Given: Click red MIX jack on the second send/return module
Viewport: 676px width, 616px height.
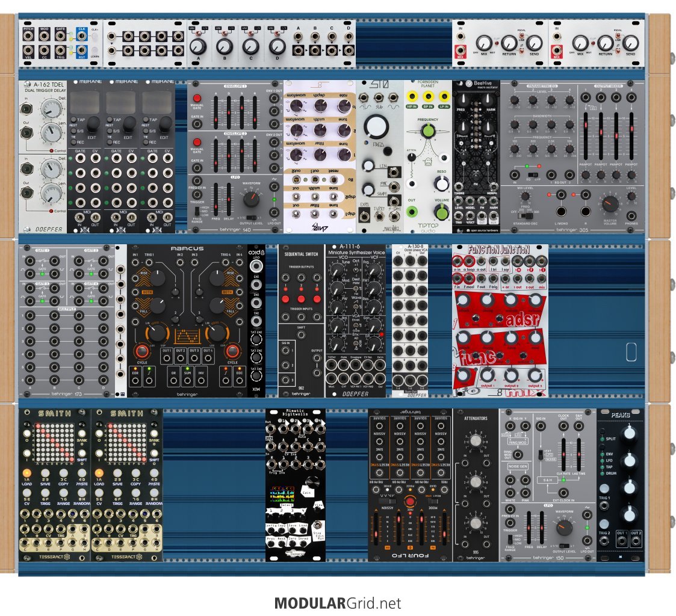Looking at the screenshot, I should coord(557,52).
